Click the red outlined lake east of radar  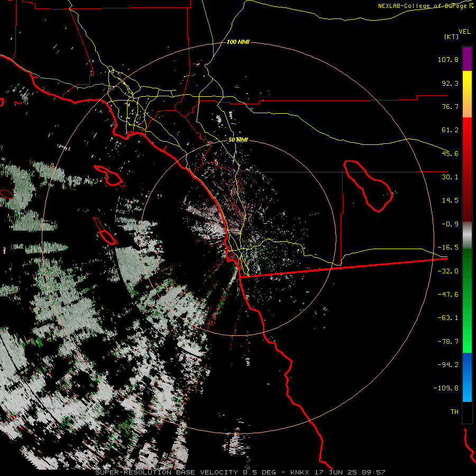coord(368,186)
